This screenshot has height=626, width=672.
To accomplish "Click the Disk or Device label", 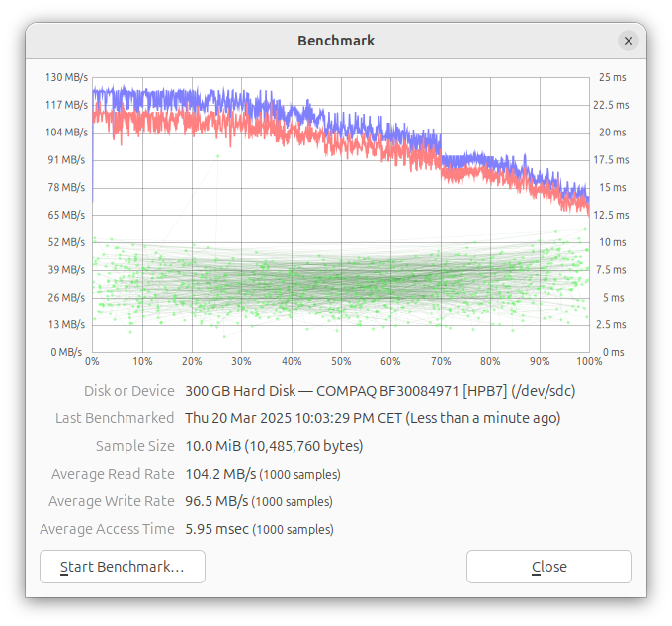I will [x=129, y=391].
